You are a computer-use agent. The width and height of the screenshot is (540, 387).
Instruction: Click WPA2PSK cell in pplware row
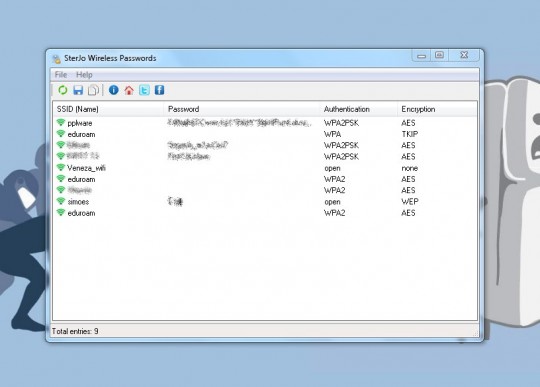click(x=341, y=123)
